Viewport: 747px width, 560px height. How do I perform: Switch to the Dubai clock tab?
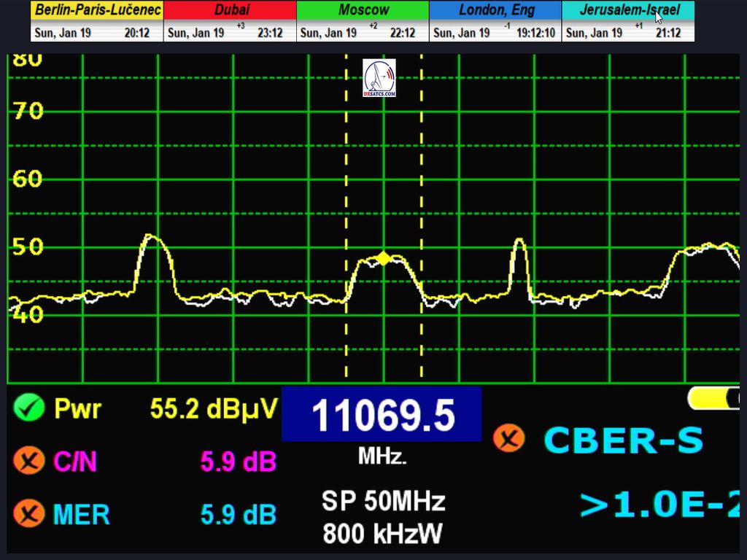tap(231, 11)
